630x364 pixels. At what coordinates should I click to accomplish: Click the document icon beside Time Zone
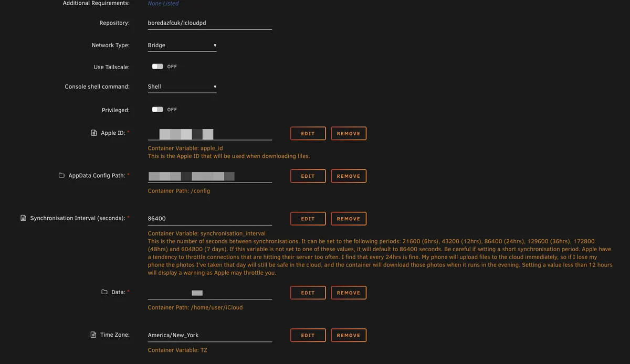94,335
